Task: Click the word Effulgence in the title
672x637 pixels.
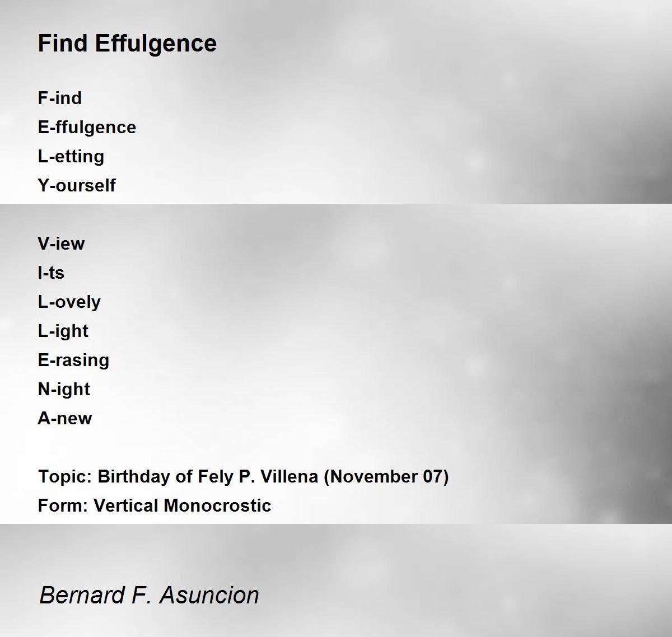Action: [156, 44]
